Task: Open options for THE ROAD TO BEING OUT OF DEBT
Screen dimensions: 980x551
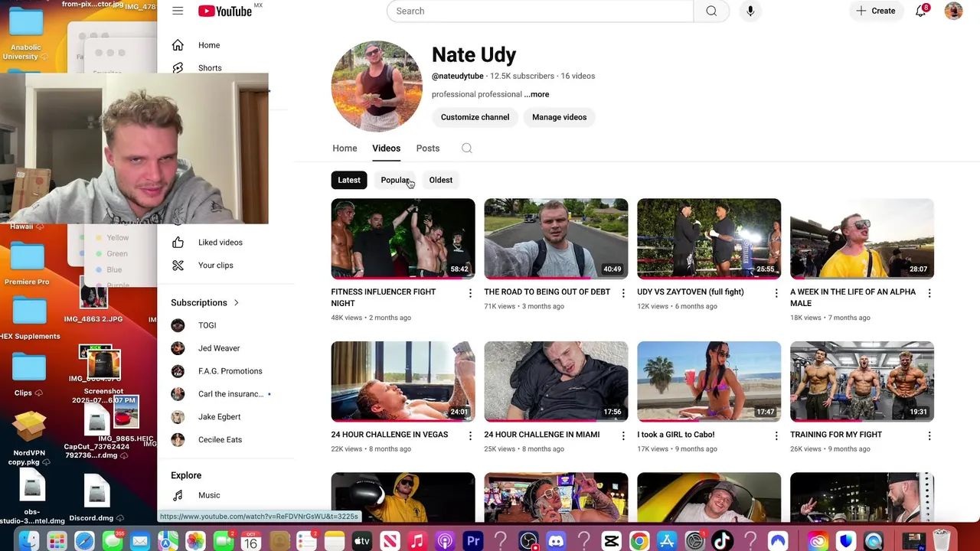Action: click(x=623, y=293)
